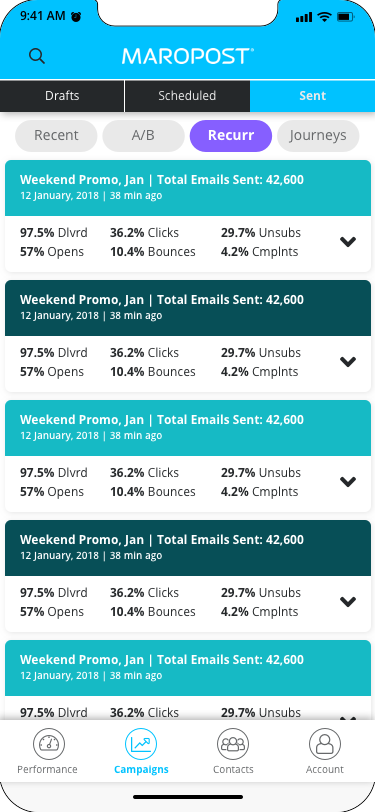Open the first teal Weekend Promo header
The height and width of the screenshot is (812, 375).
coord(188,188)
